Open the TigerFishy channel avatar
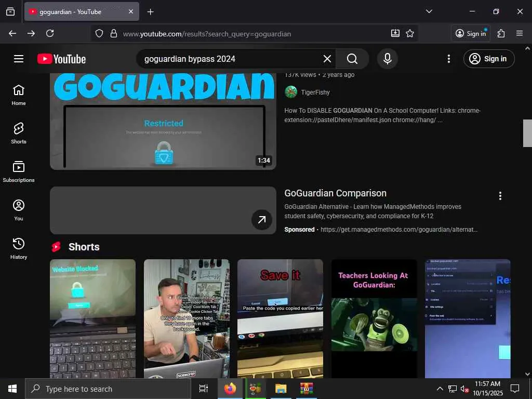 291,92
